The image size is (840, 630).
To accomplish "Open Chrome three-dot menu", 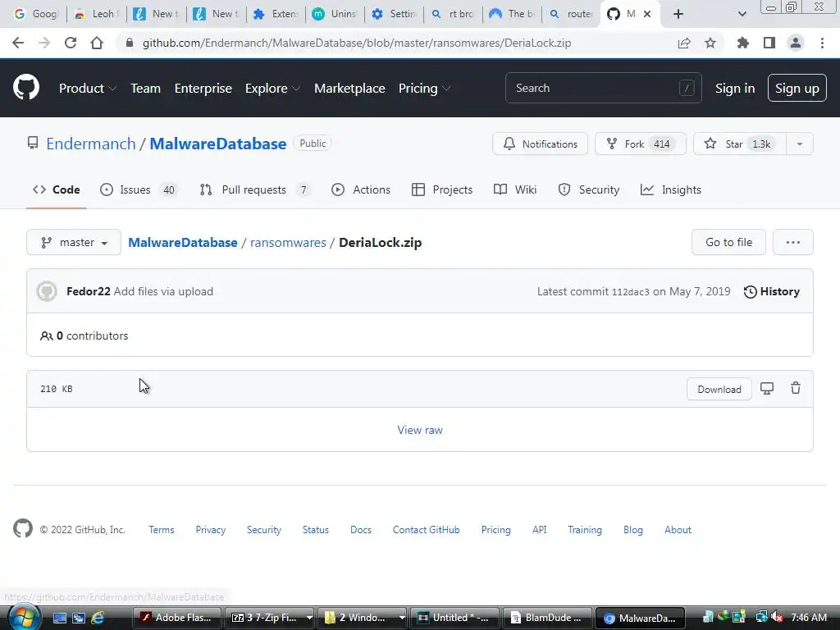I will point(822,43).
